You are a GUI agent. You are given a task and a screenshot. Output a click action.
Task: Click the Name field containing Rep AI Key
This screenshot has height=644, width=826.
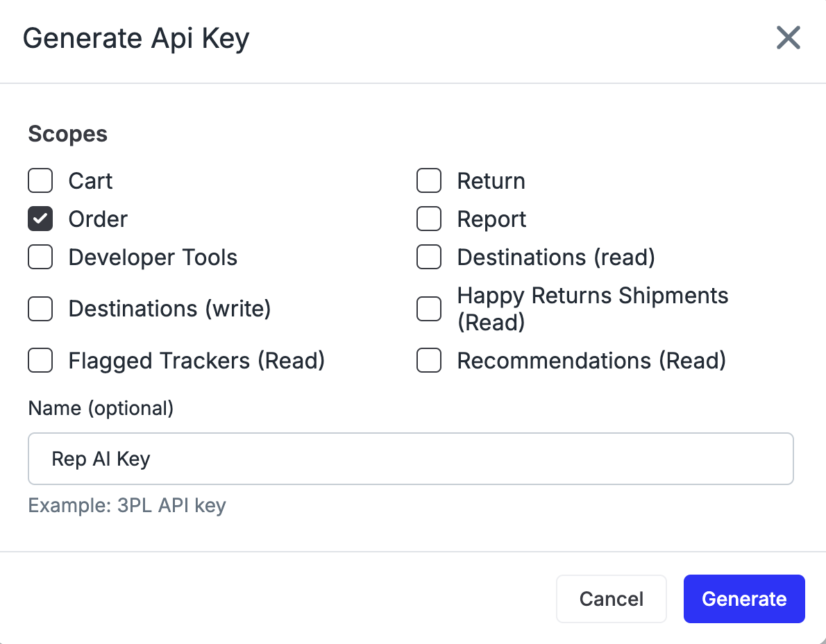pyautogui.click(x=410, y=459)
